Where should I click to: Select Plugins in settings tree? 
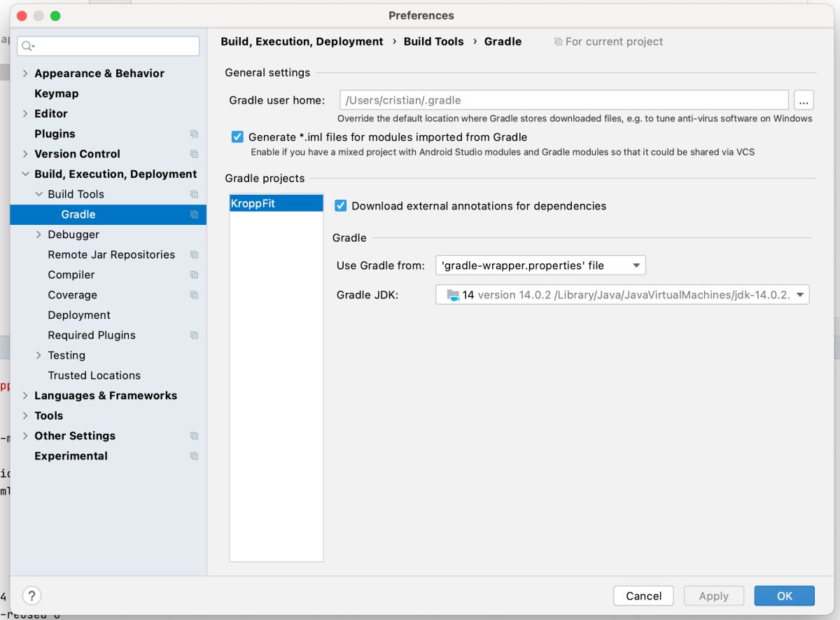55,134
